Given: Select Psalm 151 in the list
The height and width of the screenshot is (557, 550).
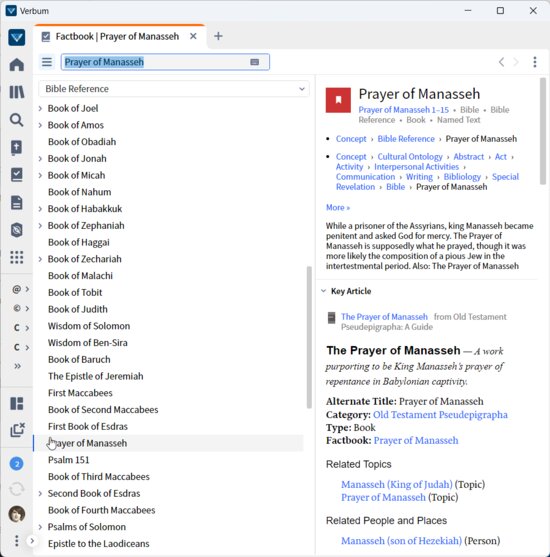Looking at the screenshot, I should tap(69, 460).
